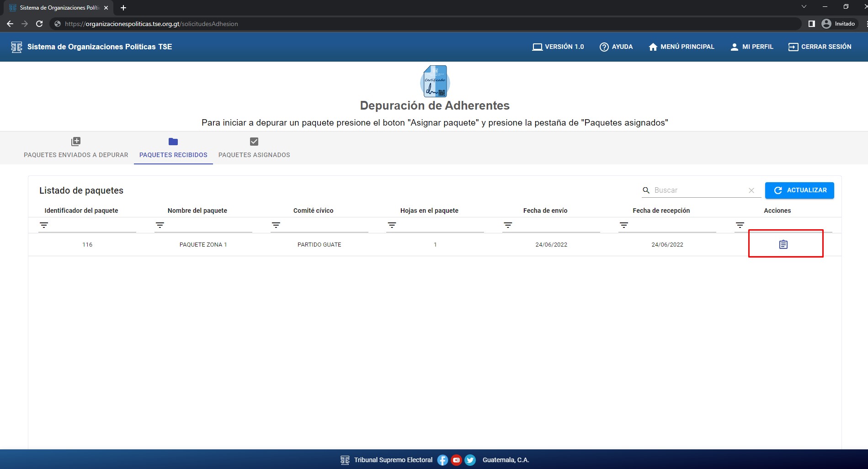Select the Paquetes Recibidos tab
Screen dimensions: 868x469
pos(173,148)
